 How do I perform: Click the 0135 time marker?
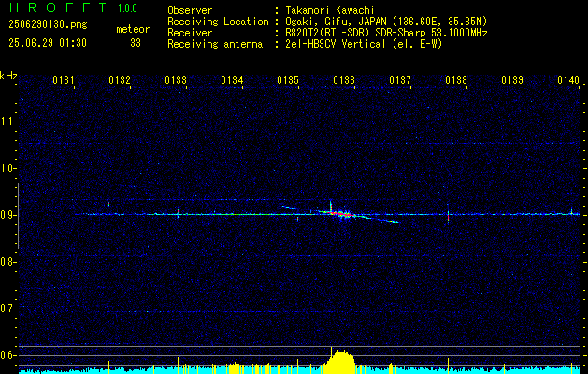[288, 79]
